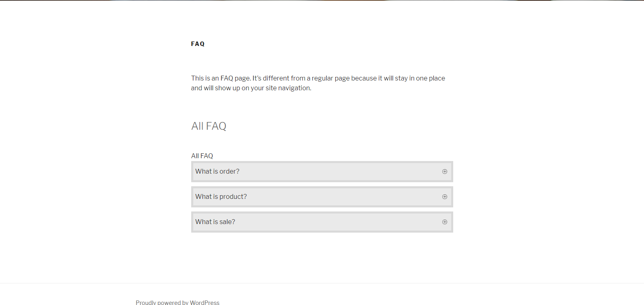Click the plus icon beside "What is order?"
The width and height of the screenshot is (644, 305).
445,172
